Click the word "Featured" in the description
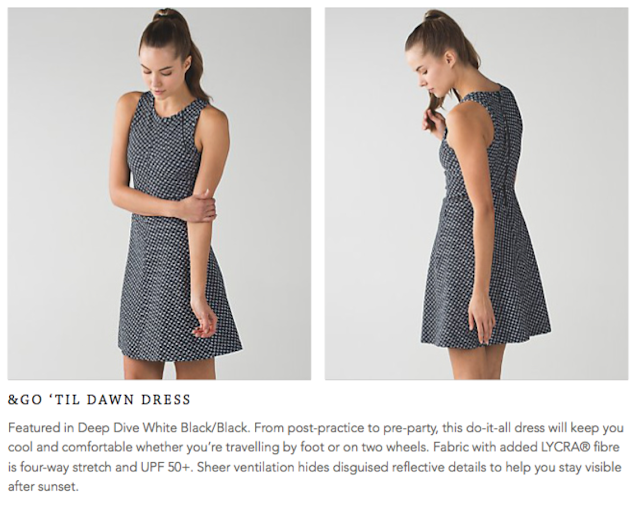 [x=34, y=428]
